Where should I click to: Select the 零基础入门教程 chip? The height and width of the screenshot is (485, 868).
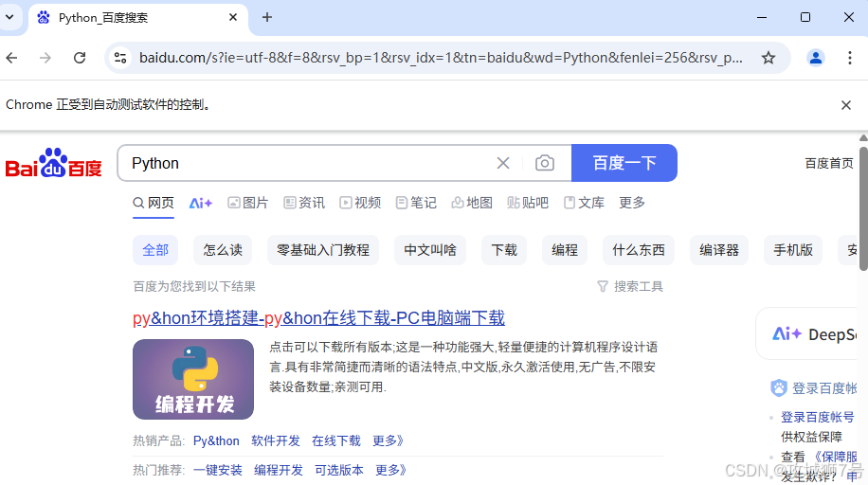click(x=323, y=250)
